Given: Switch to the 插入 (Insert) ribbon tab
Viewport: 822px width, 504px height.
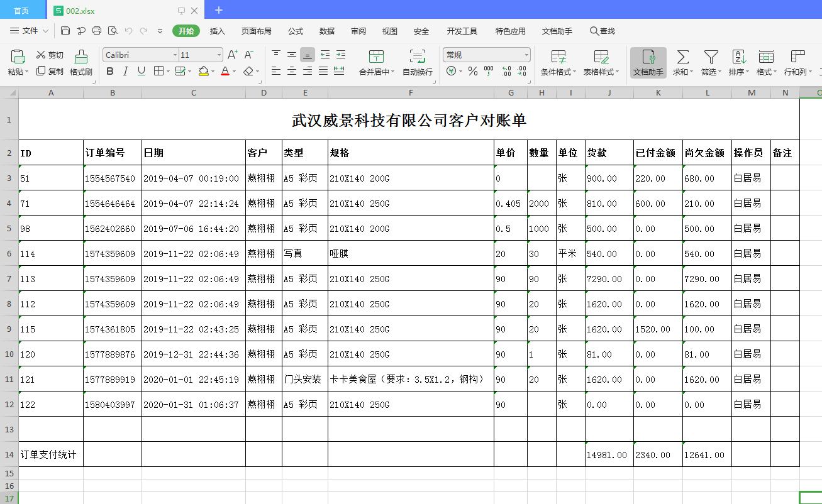Looking at the screenshot, I should coord(217,31).
